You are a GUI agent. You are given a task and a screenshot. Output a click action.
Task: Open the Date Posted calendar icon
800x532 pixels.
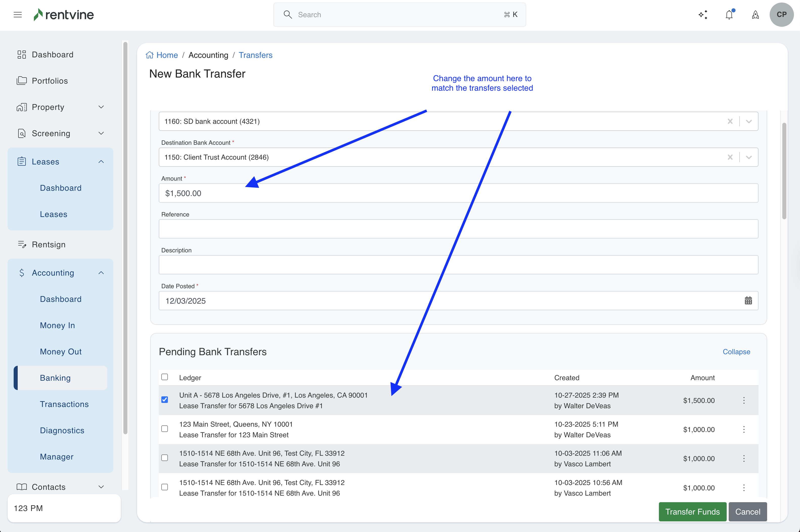[x=748, y=301]
